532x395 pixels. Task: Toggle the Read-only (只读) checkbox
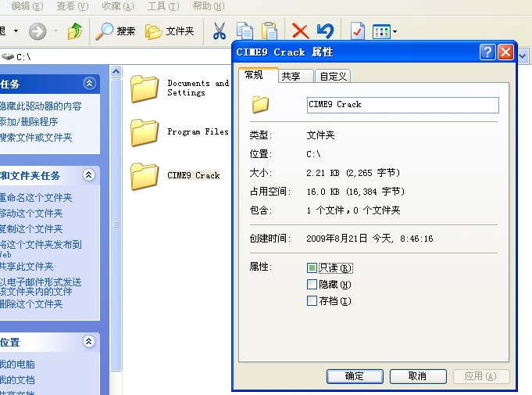pyautogui.click(x=312, y=268)
